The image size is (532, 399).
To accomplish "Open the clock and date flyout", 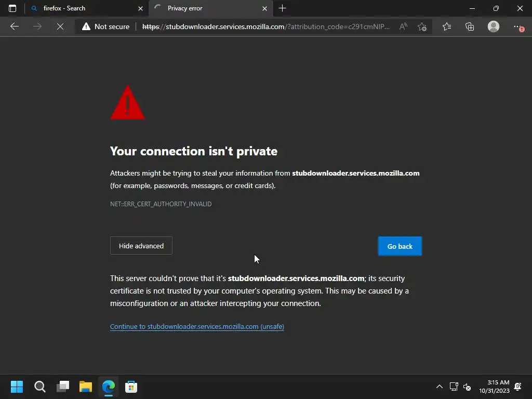I will [x=495, y=387].
